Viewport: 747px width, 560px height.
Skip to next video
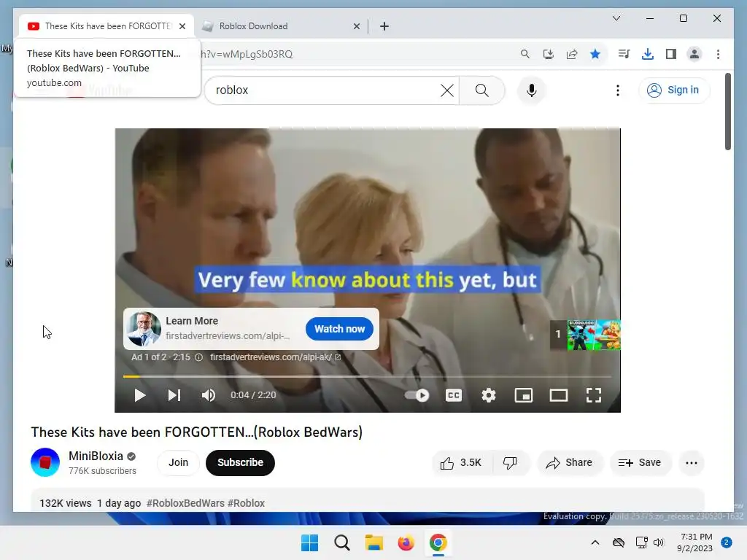point(174,395)
